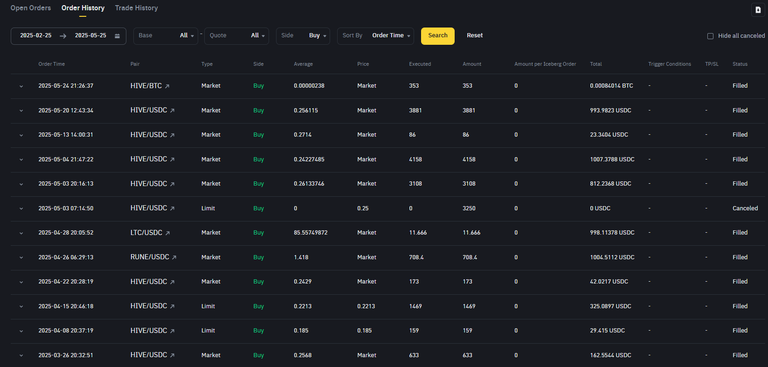Expand the 2025-03-26 20:32:51 order row
The width and height of the screenshot is (768, 367).
tap(21, 355)
